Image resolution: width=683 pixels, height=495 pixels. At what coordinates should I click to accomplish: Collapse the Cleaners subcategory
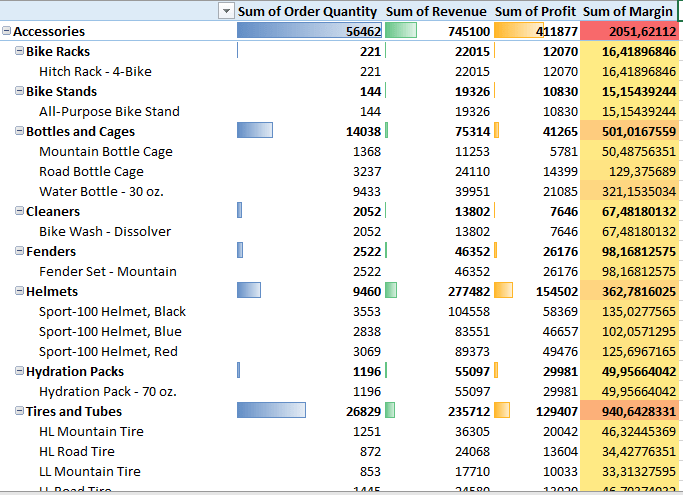(x=19, y=211)
